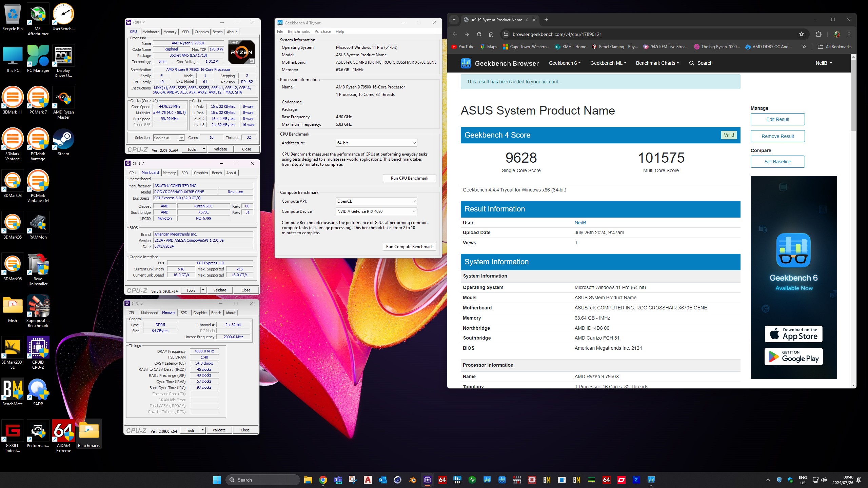Open the Purchase menu in Geekbench 4
Screen dimensions: 868x488
click(322, 32)
